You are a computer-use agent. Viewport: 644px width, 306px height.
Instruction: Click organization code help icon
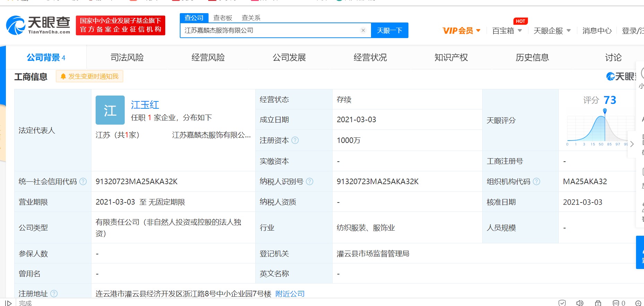click(536, 181)
